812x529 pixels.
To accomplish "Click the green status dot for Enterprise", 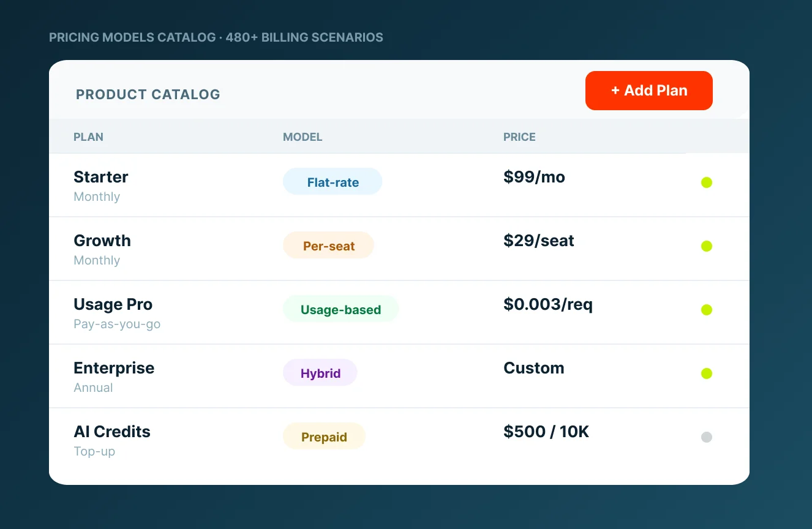I will click(707, 373).
